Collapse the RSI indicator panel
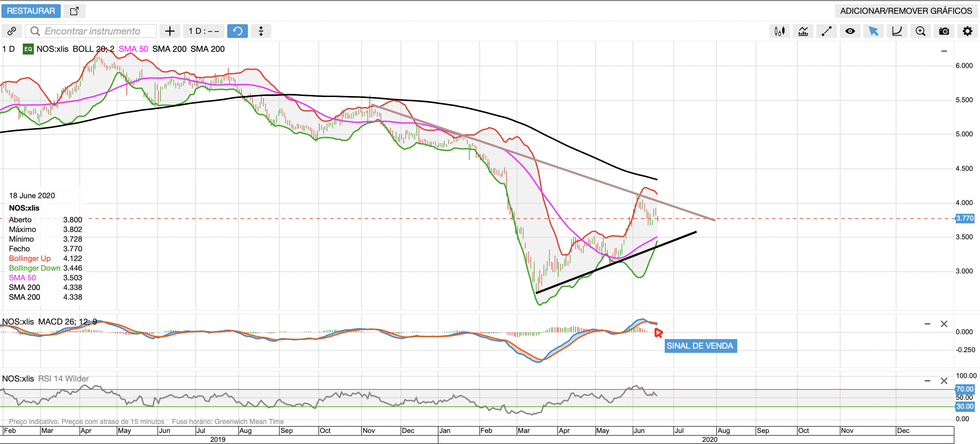The width and height of the screenshot is (980, 444). (x=927, y=381)
